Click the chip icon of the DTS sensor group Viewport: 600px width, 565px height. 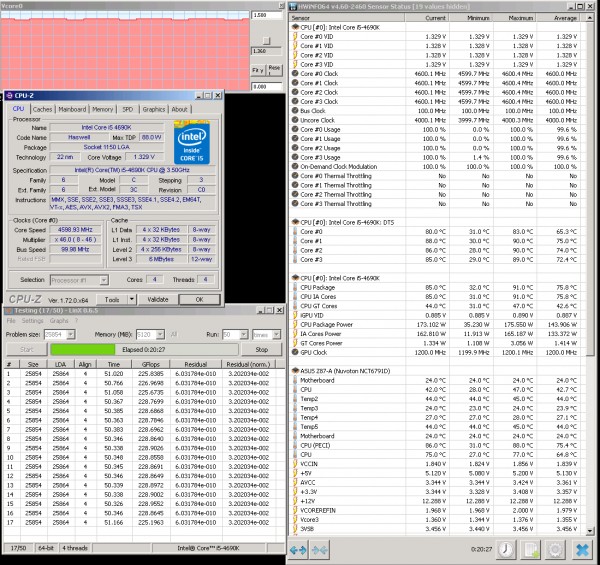pos(295,222)
